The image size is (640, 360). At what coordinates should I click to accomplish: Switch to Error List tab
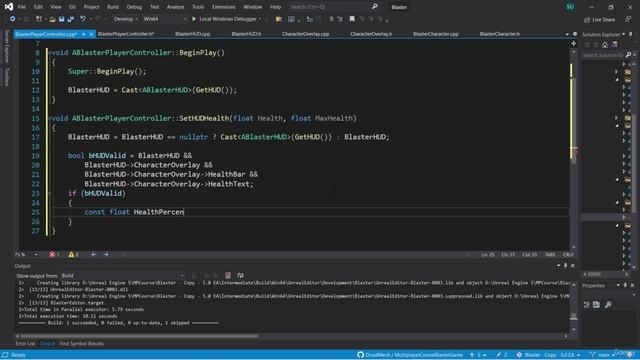coord(25,344)
